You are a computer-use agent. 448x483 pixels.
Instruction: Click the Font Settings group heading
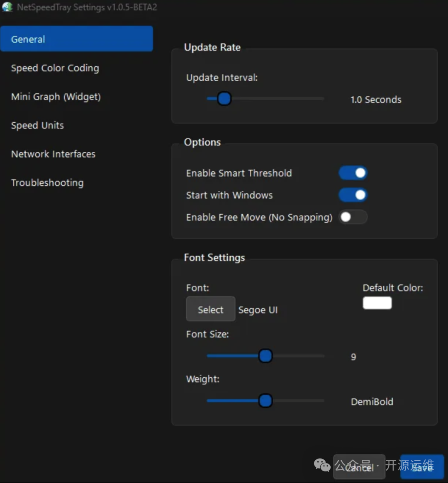click(214, 257)
